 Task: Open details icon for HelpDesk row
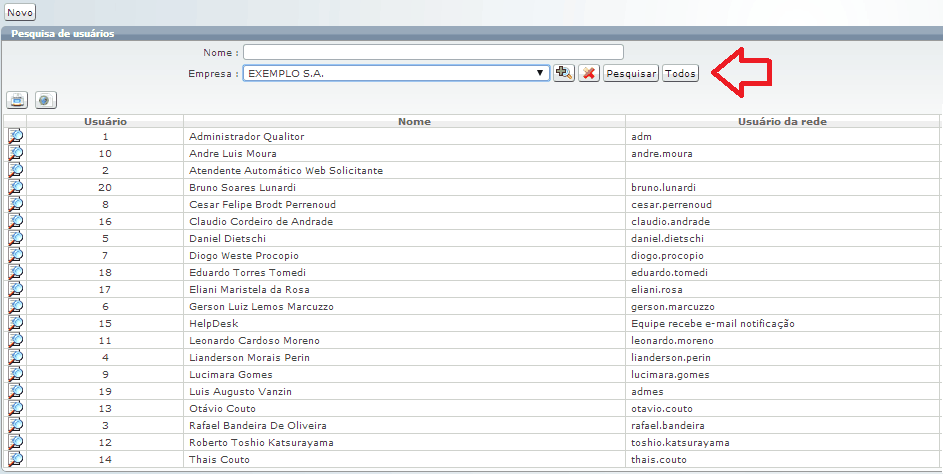click(x=16, y=323)
